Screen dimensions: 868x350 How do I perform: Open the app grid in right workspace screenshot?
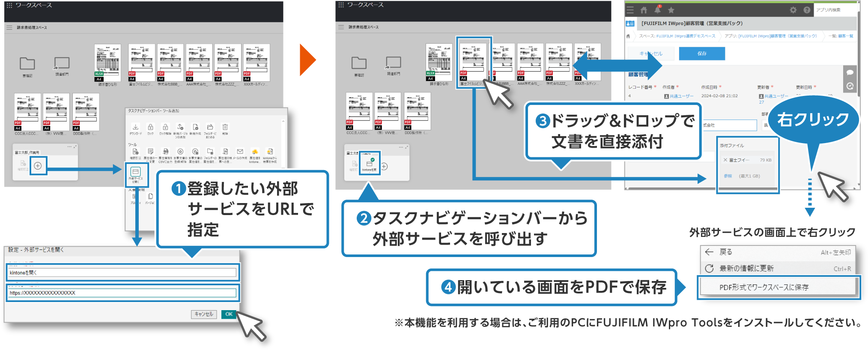pyautogui.click(x=341, y=5)
